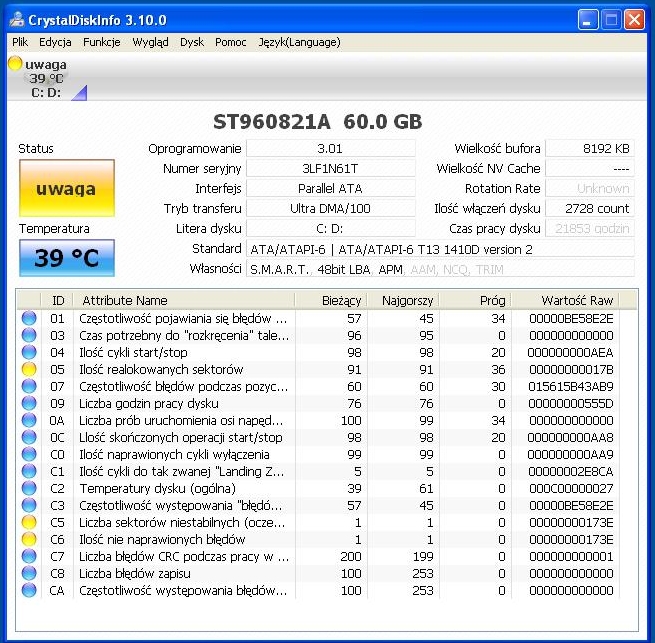The height and width of the screenshot is (643, 655).
Task: Click the blue status icon for attribute C3
Action: click(x=29, y=505)
